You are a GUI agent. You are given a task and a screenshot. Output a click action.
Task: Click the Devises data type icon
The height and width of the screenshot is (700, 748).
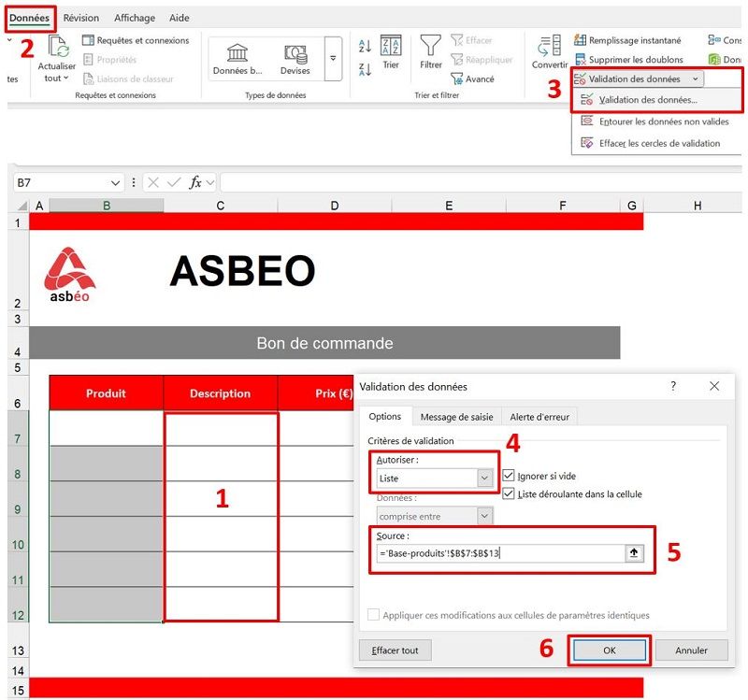click(295, 51)
